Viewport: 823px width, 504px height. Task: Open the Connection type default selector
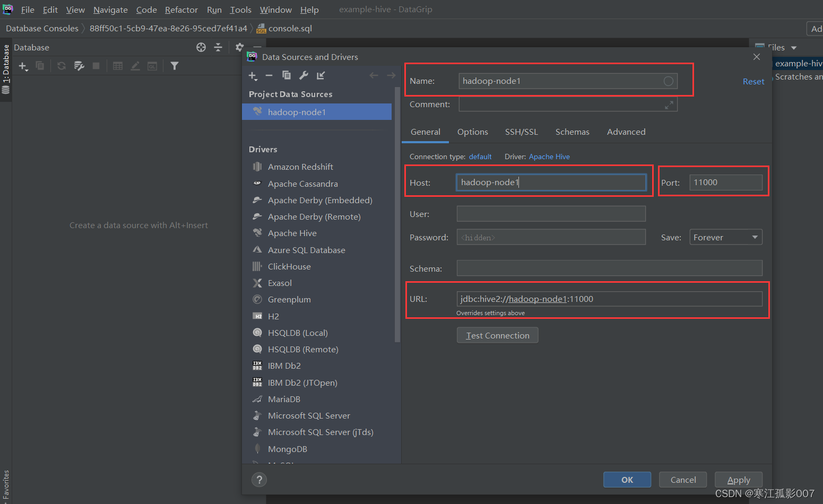pyautogui.click(x=480, y=157)
